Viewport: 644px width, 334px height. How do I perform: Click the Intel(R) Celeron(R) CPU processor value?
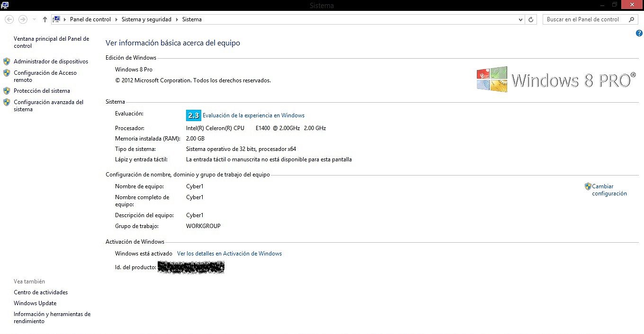tap(256, 128)
